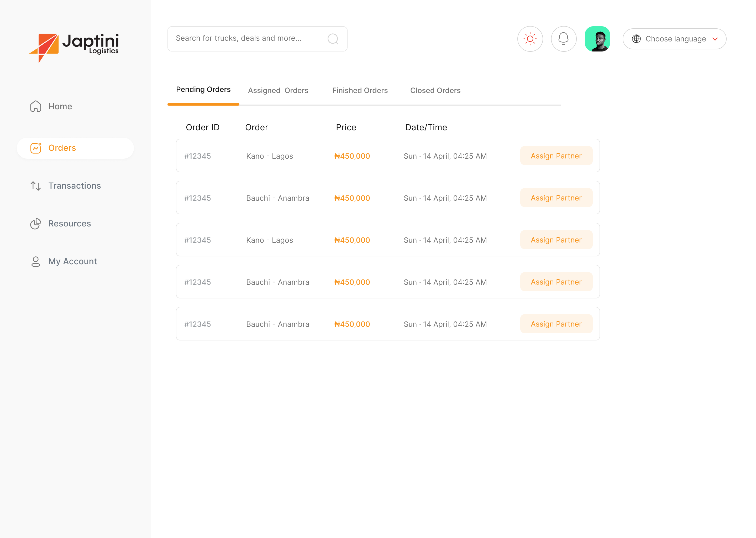Click the Japtini Logistics logo
756x538 pixels.
coord(74,48)
